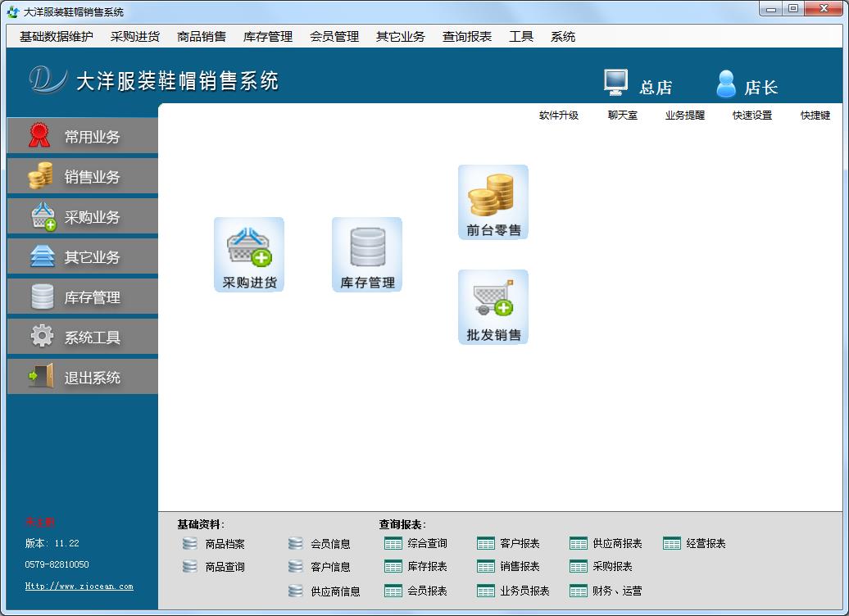Click the phone number 0579-82810050
Screen dimensions: 849x616
click(57, 564)
